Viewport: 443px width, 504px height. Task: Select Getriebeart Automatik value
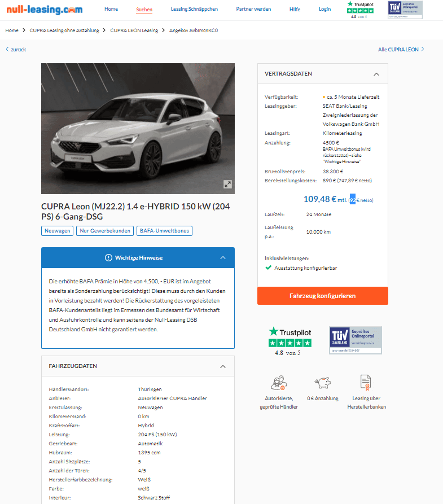click(x=150, y=443)
